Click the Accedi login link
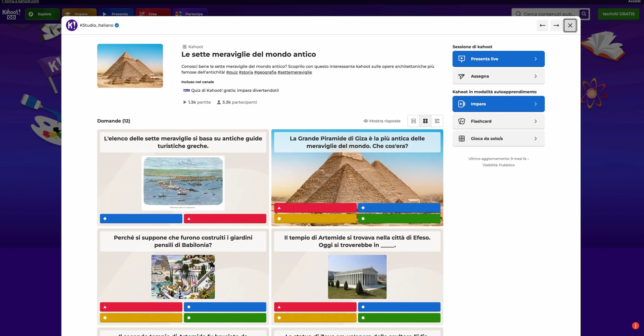644x336 pixels. point(634,2)
